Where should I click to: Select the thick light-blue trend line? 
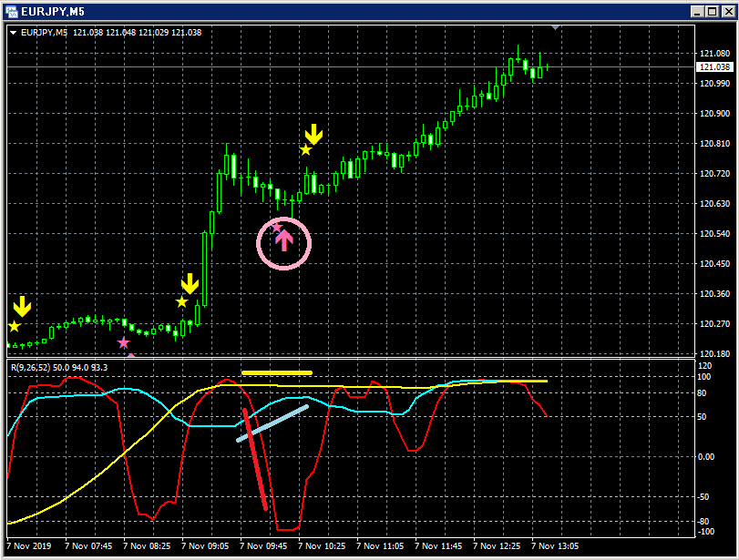[x=272, y=423]
